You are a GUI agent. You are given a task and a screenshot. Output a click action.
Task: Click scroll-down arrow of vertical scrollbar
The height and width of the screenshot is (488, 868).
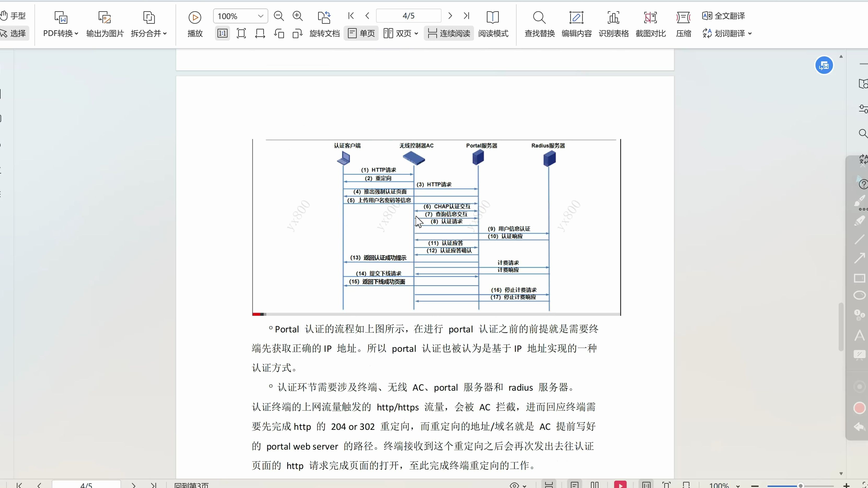tap(841, 473)
